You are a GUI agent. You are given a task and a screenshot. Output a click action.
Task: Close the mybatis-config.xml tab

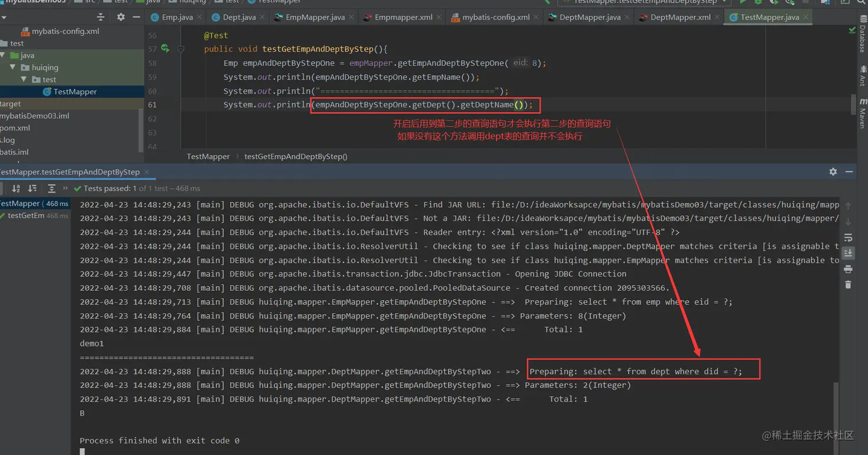point(535,17)
